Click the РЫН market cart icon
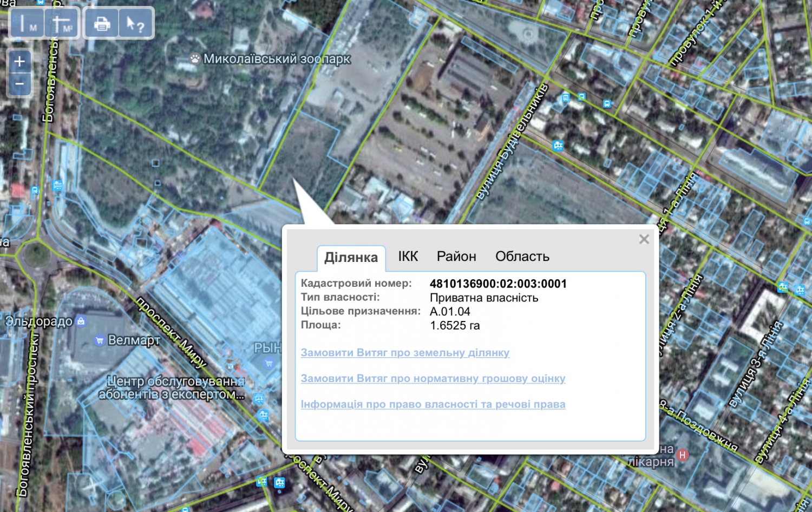This screenshot has height=512, width=812. click(x=269, y=363)
